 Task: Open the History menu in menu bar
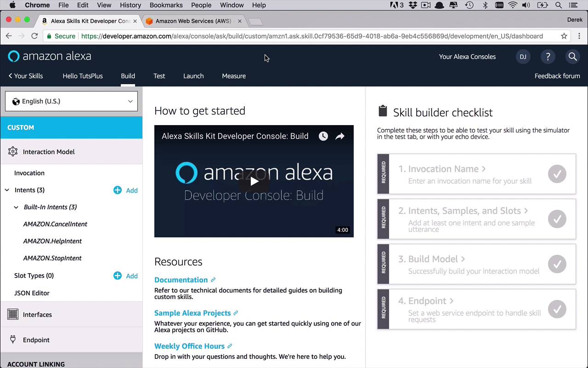click(x=130, y=5)
